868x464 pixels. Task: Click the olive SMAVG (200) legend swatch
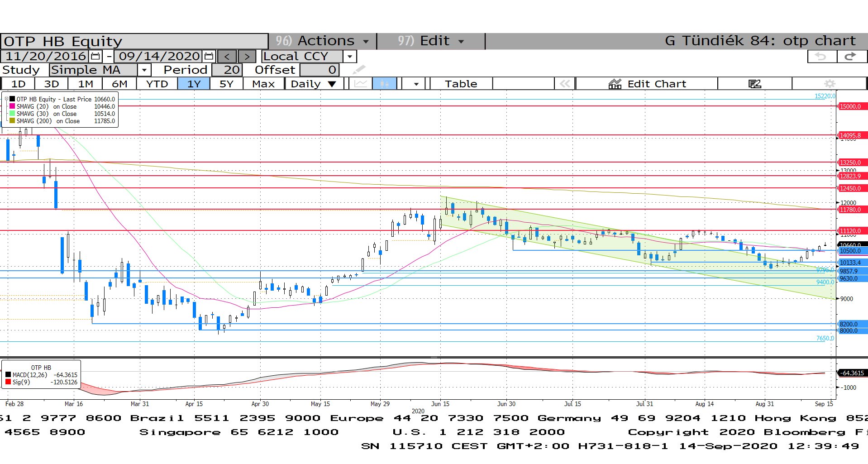pos(13,121)
